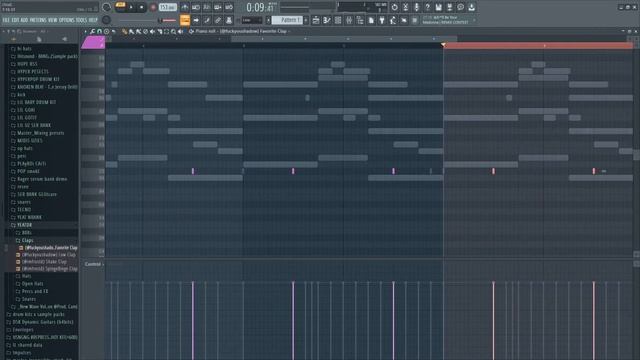
Task: Click the speech bubble news icon
Action: pyautogui.click(x=460, y=7)
